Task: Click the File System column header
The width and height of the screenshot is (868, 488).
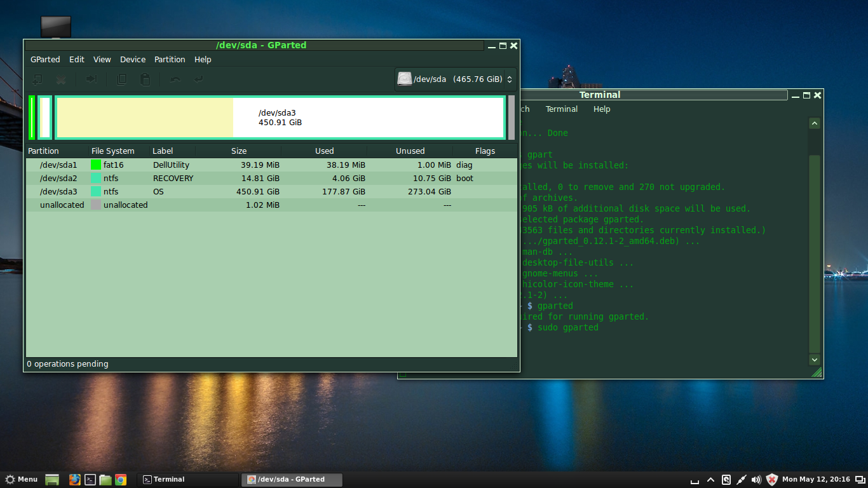Action: pyautogui.click(x=119, y=151)
